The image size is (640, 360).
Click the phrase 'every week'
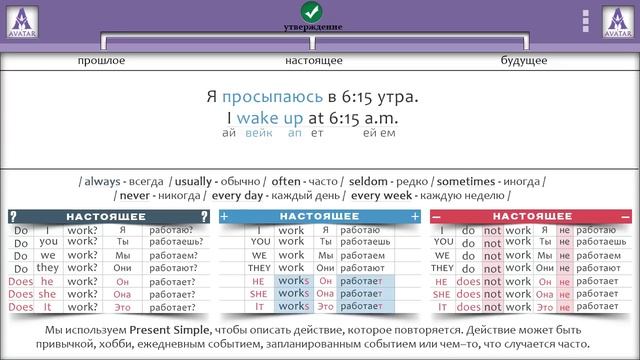coord(381,196)
